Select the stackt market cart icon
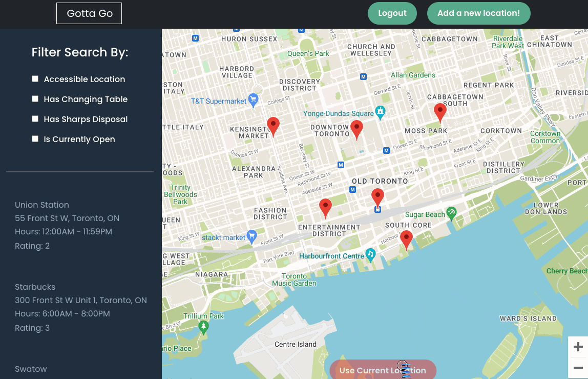This screenshot has height=379, width=588. (x=251, y=236)
